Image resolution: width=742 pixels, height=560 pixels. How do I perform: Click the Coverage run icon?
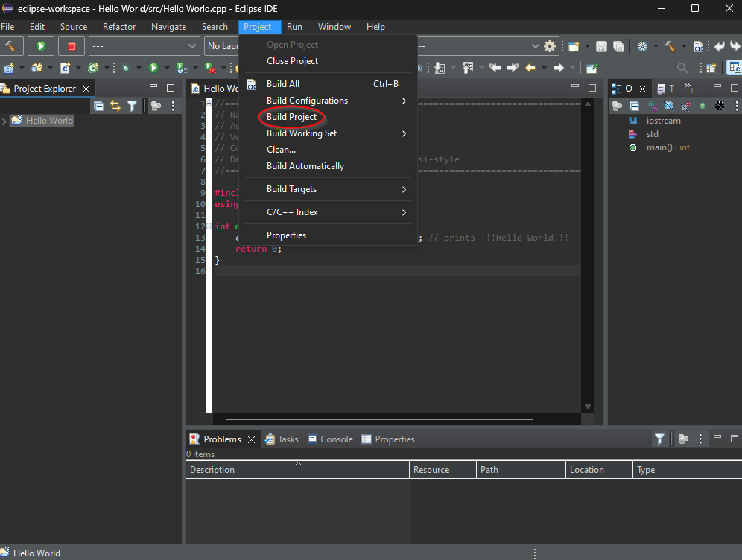click(182, 68)
